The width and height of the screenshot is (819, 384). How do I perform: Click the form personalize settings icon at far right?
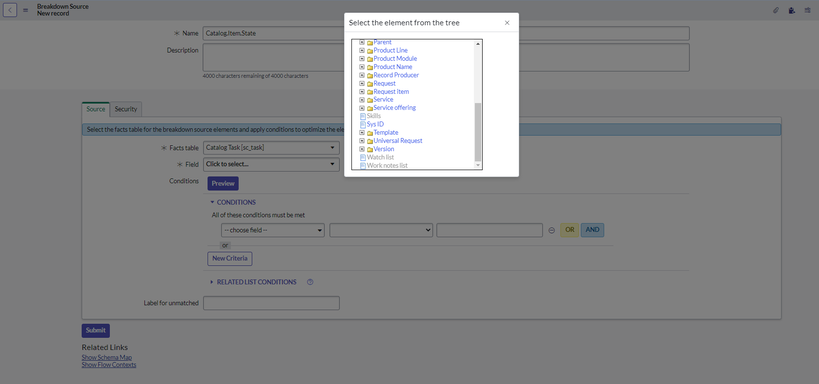pyautogui.click(x=808, y=10)
